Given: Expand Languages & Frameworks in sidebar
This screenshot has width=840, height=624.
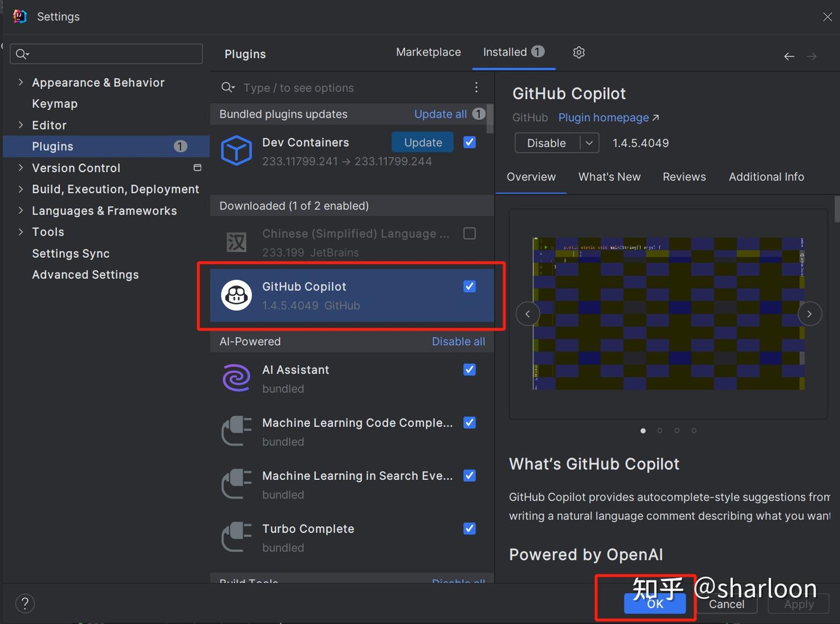Looking at the screenshot, I should tap(20, 211).
